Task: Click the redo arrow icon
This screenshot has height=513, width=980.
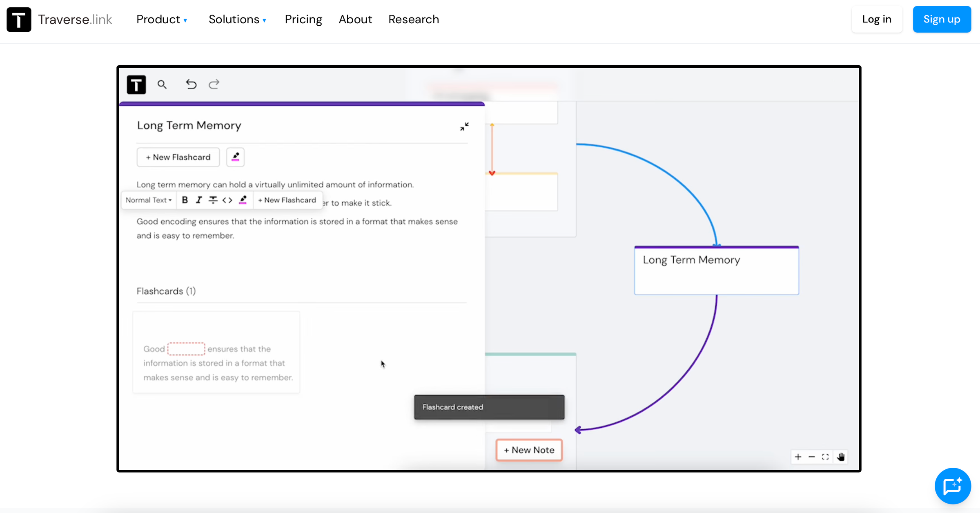Action: point(214,84)
